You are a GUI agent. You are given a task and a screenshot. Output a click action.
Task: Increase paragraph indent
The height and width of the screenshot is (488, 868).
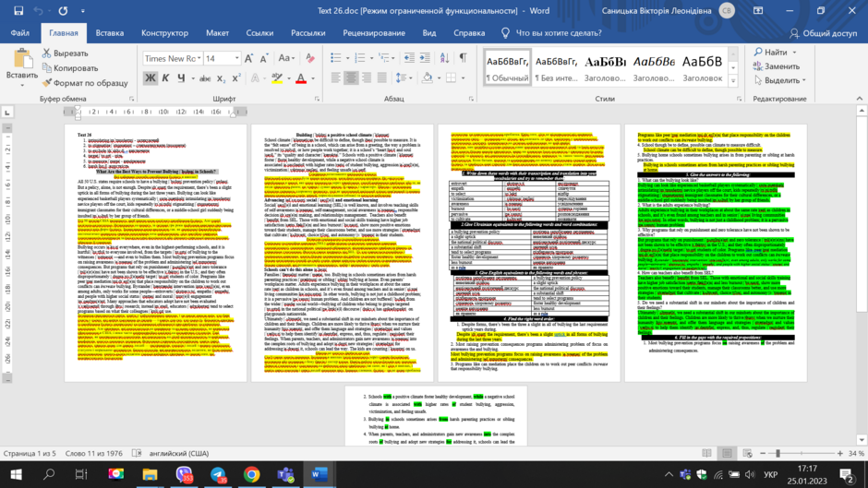425,58
